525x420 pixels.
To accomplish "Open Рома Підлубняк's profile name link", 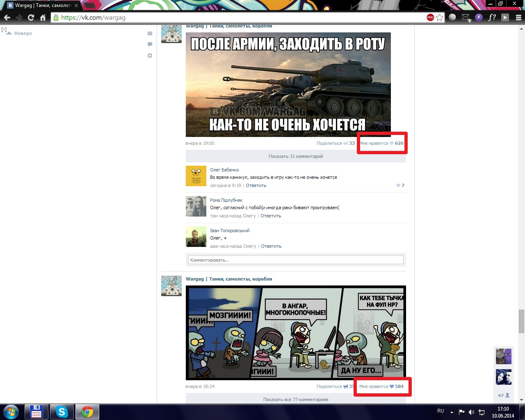I will 226,200.
